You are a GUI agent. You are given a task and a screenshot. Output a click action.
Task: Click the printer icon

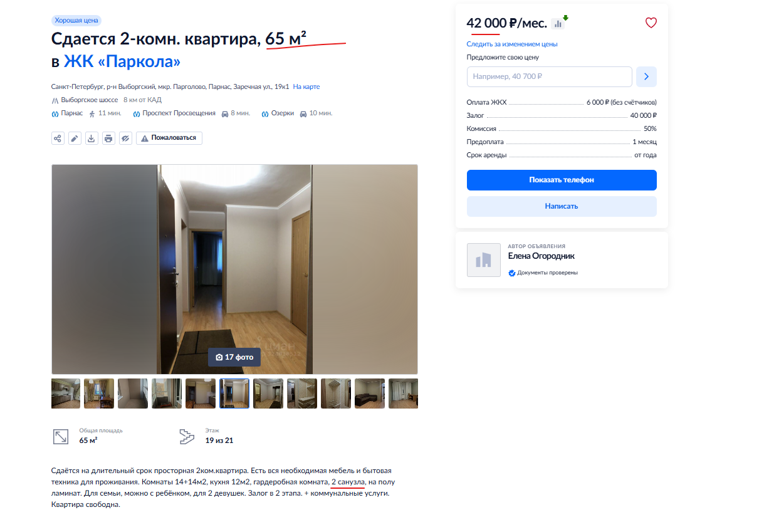point(108,138)
